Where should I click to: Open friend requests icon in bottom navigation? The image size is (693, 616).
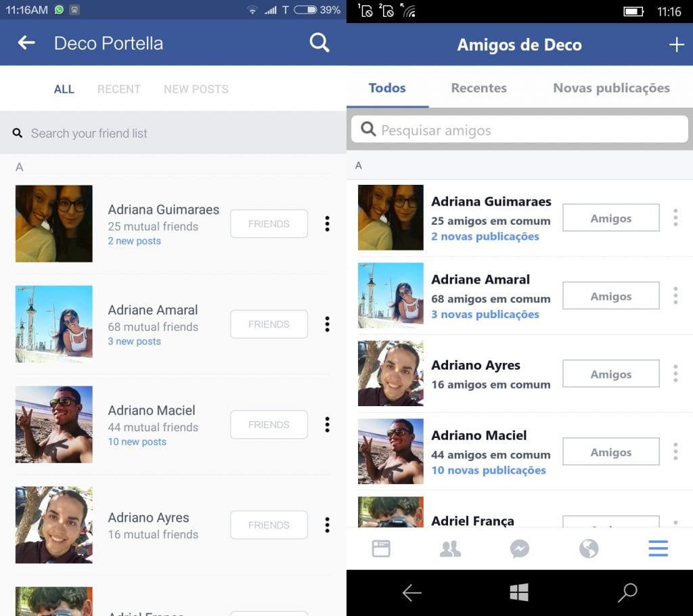pyautogui.click(x=450, y=549)
